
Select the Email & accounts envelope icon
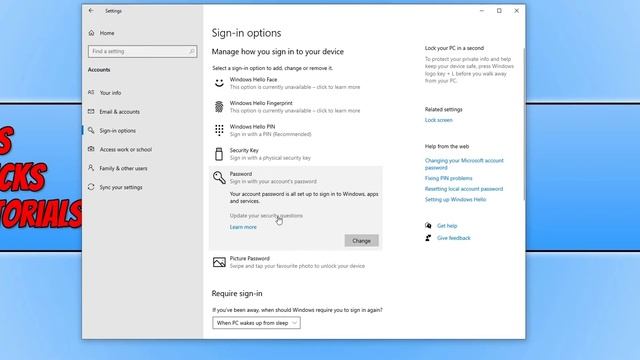(x=91, y=111)
